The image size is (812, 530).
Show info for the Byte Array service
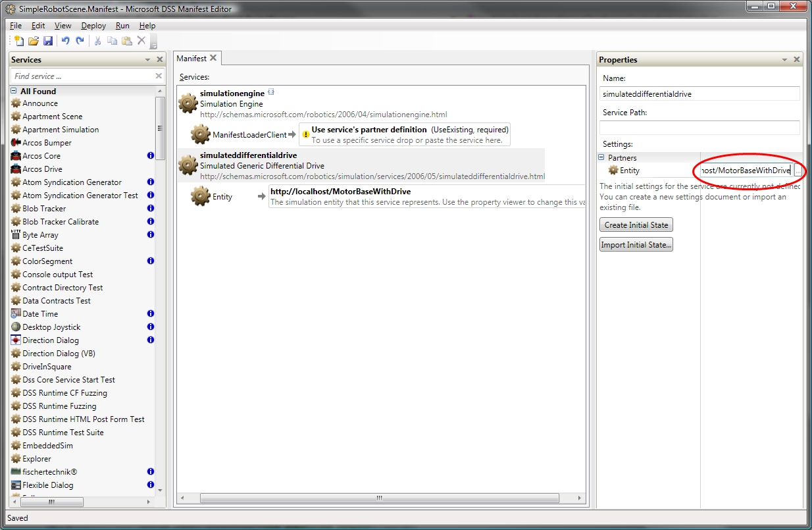[x=151, y=235]
